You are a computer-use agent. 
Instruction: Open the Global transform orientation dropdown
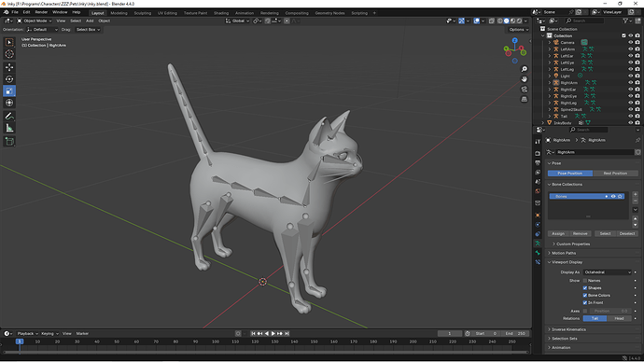click(x=237, y=21)
